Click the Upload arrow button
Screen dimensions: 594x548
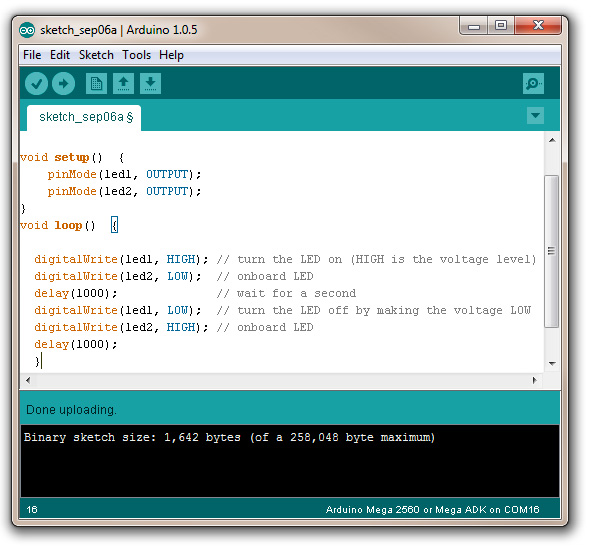click(x=63, y=84)
